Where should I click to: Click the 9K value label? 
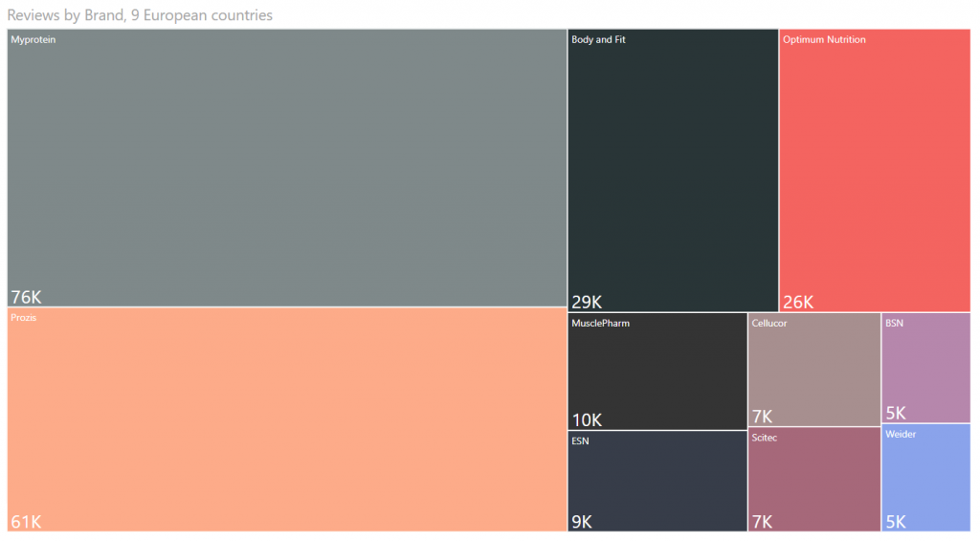(582, 521)
